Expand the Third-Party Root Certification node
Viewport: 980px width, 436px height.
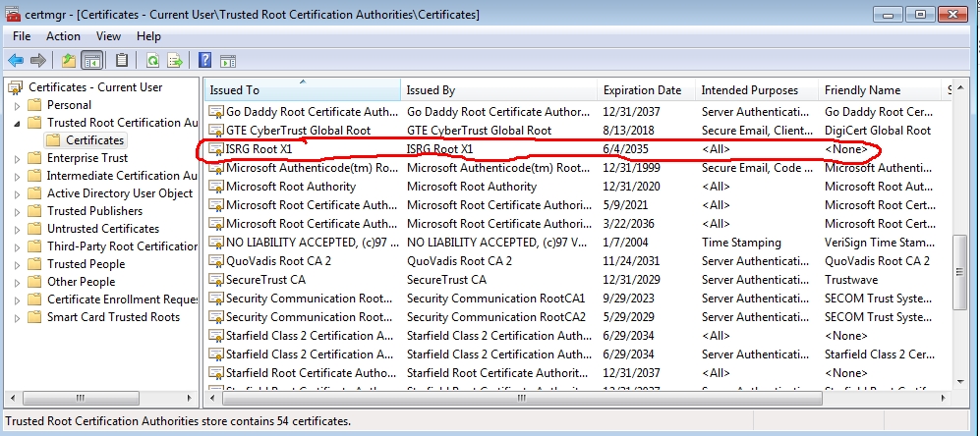[x=17, y=246]
